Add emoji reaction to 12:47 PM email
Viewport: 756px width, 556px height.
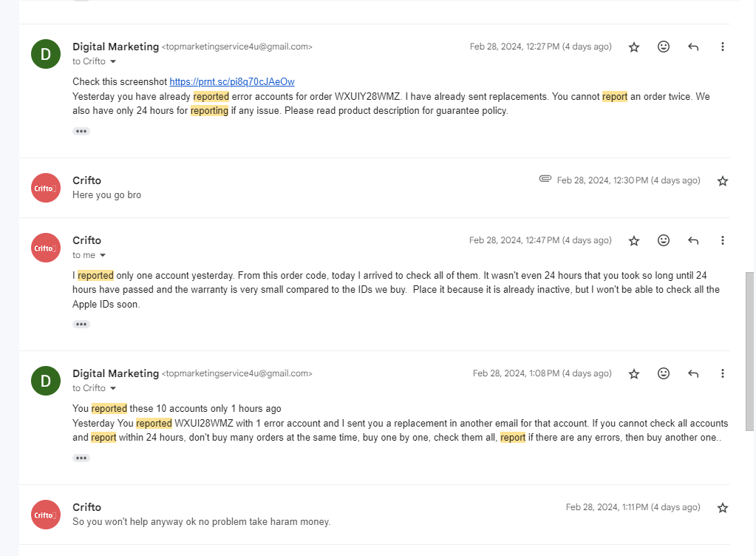(664, 240)
